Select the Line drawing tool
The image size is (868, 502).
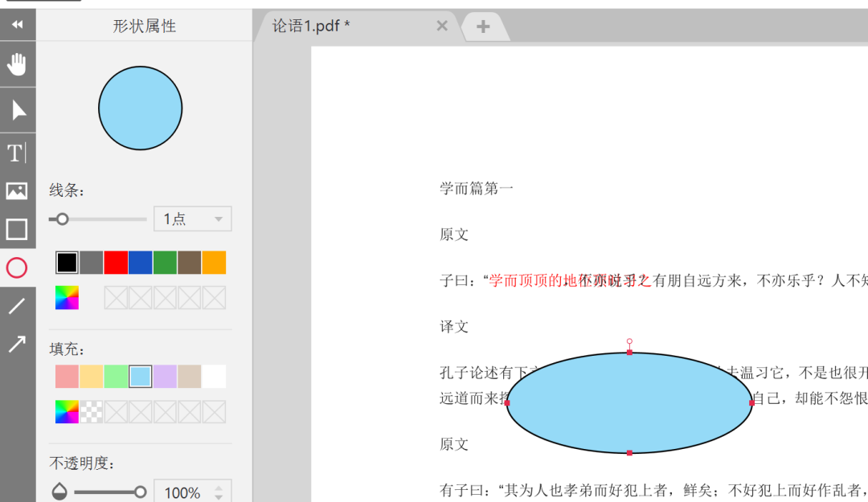17,305
